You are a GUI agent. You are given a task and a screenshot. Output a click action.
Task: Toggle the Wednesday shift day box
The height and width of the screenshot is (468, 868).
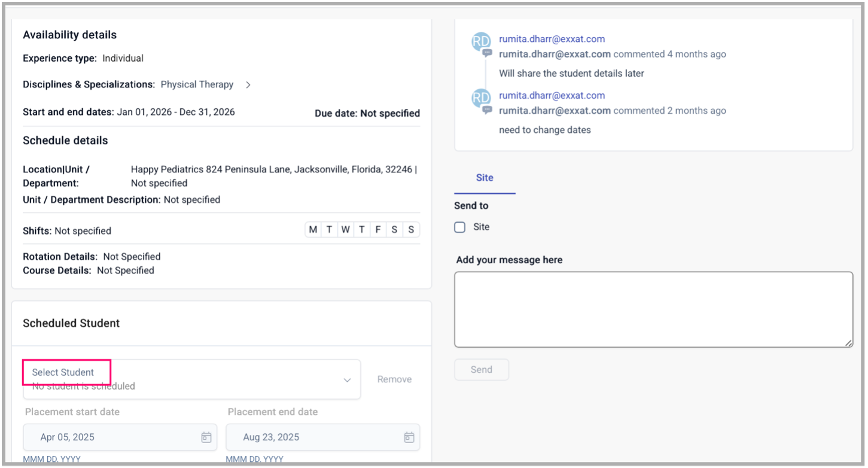(346, 230)
